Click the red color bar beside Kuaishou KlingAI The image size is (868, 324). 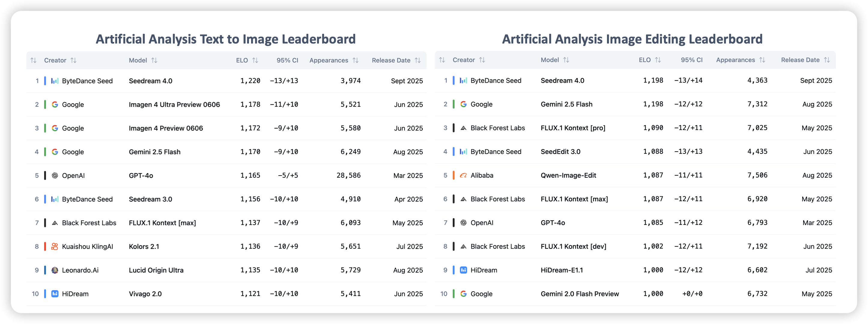[x=45, y=247]
